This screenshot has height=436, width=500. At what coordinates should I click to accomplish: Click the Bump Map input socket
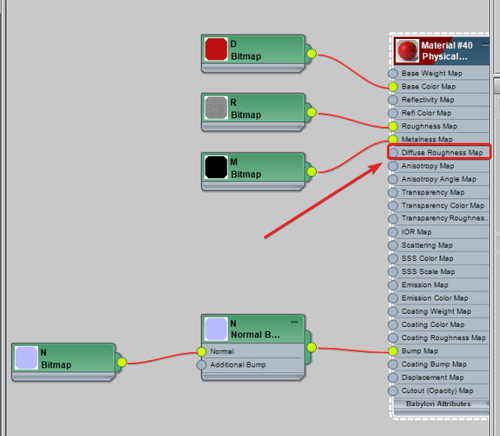pos(393,351)
